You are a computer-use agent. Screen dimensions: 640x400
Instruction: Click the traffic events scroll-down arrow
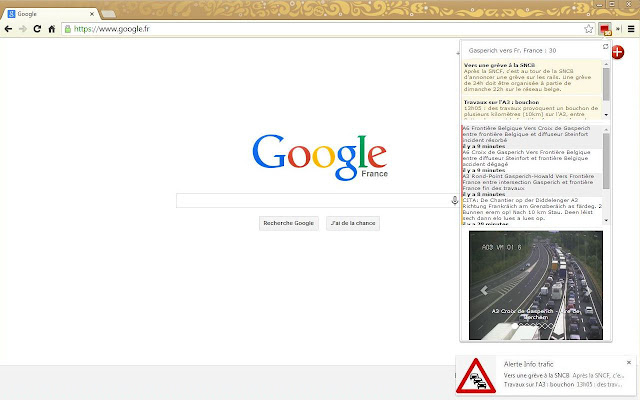coord(606,220)
